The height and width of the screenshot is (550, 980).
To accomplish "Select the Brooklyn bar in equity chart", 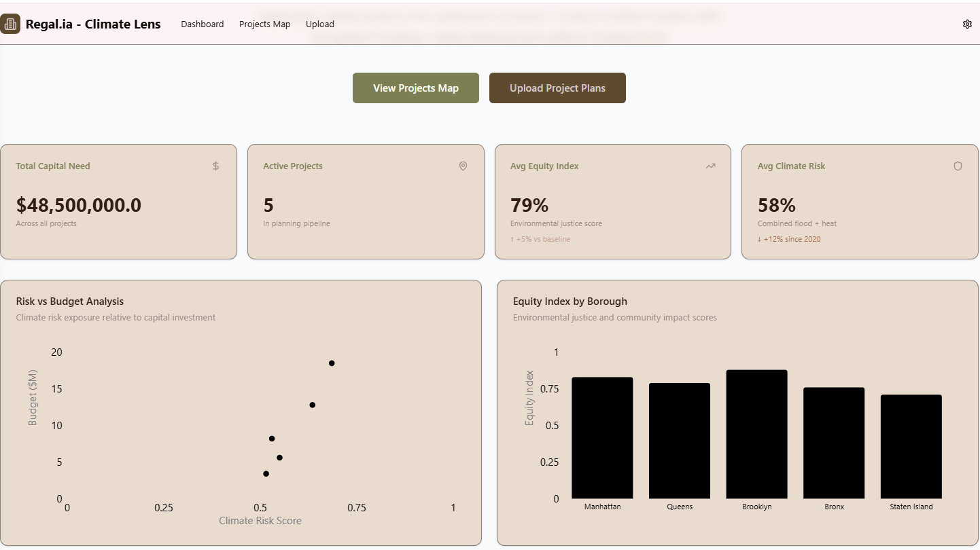I will tap(756, 435).
